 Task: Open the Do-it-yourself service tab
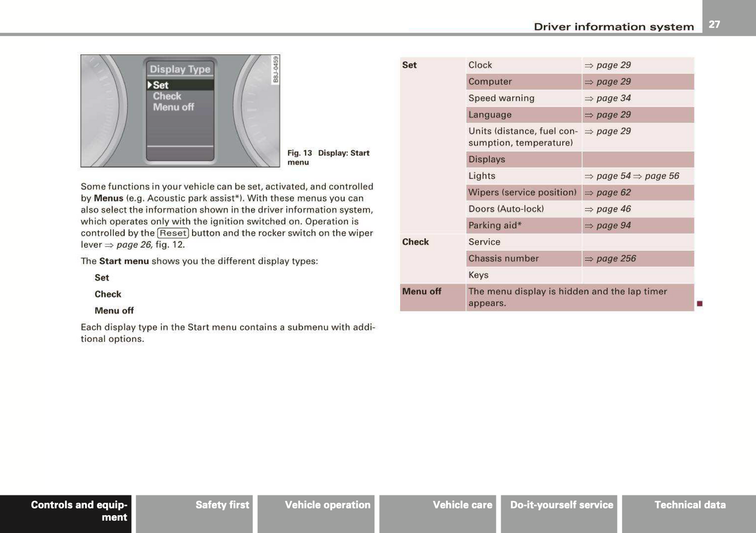559,513
